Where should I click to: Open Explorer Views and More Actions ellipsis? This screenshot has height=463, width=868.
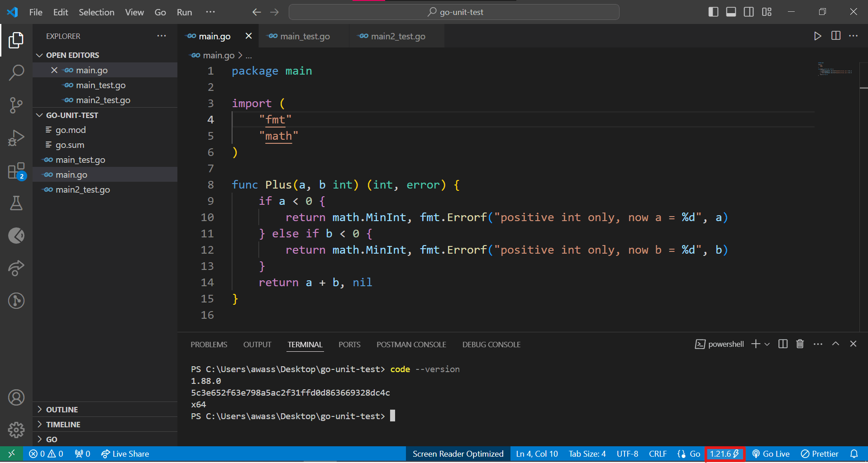coord(162,36)
